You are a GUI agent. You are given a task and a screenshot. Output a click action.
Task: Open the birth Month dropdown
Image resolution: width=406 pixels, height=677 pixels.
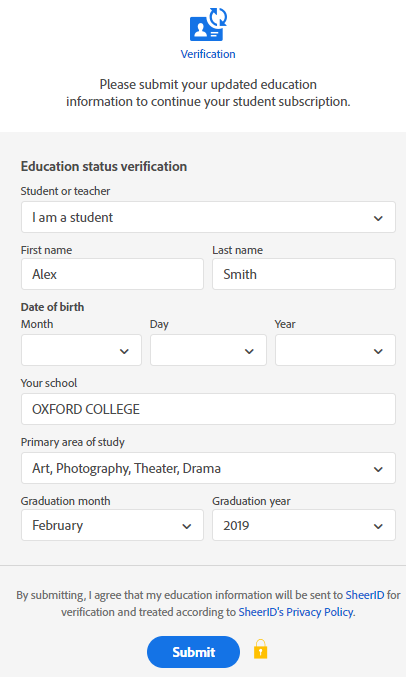81,350
